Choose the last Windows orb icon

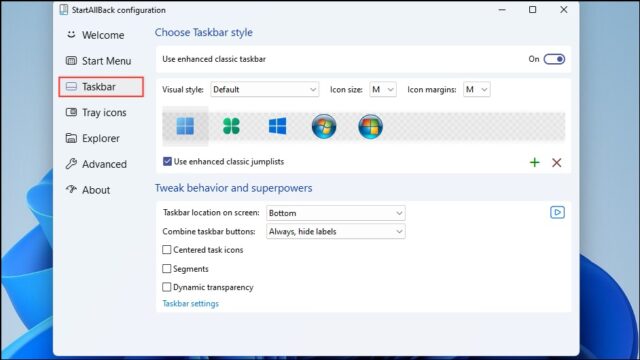click(370, 126)
